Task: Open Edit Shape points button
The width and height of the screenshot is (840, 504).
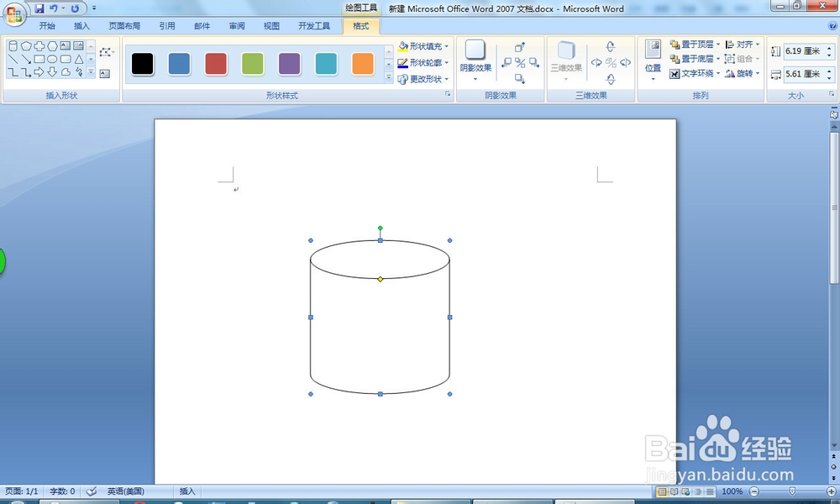Action: (x=106, y=52)
